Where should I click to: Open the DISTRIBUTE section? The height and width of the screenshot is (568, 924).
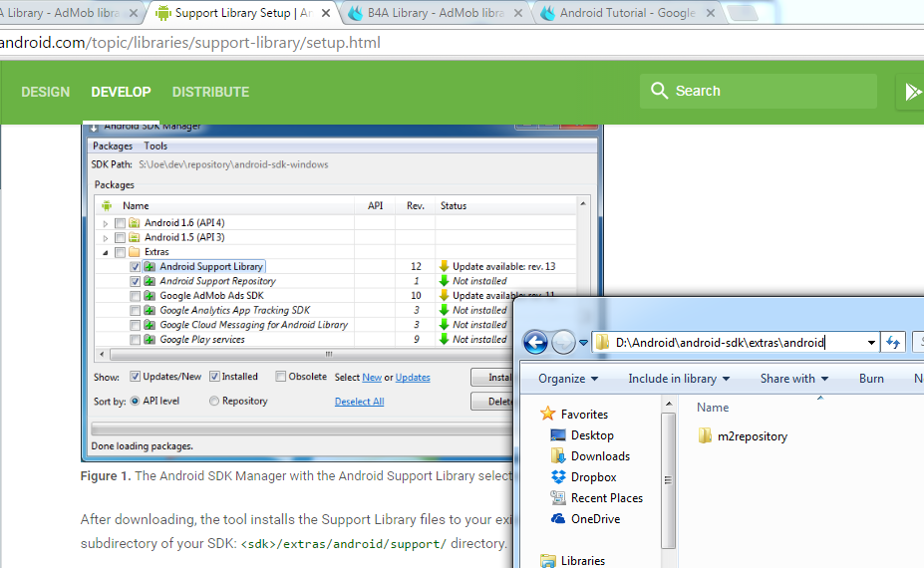coord(210,92)
